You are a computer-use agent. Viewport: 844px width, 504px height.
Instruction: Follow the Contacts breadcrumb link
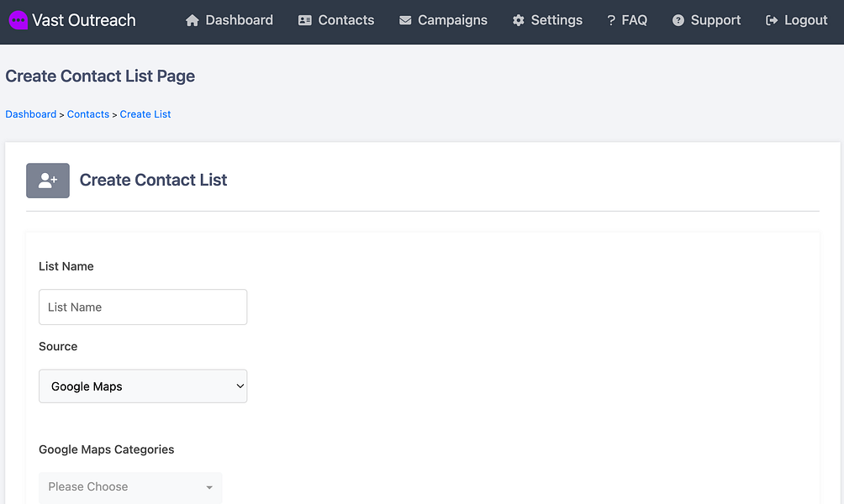(x=88, y=114)
